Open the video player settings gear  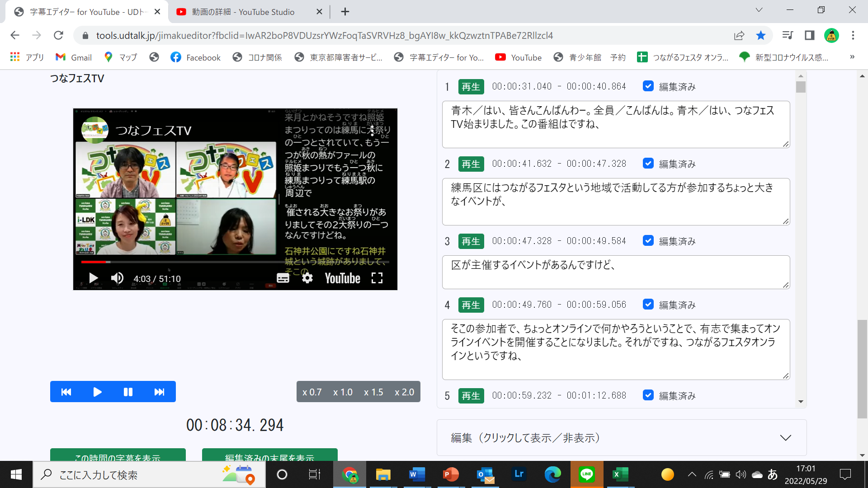[307, 278]
